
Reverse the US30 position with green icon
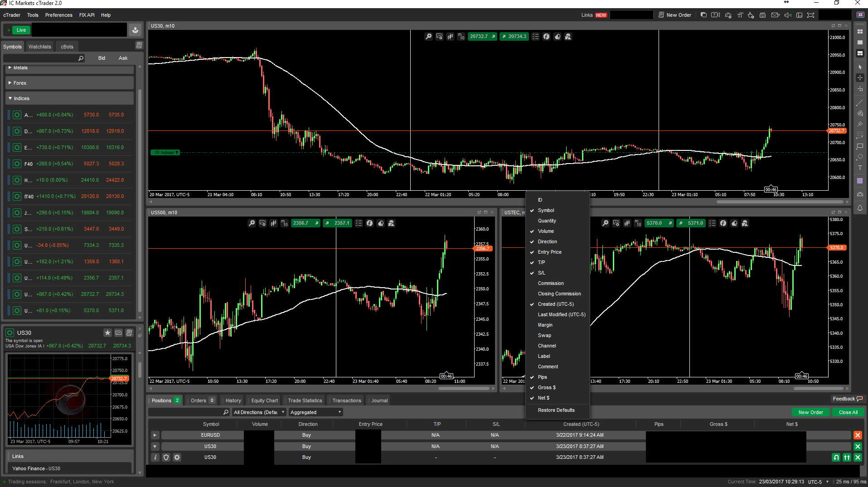pyautogui.click(x=836, y=458)
